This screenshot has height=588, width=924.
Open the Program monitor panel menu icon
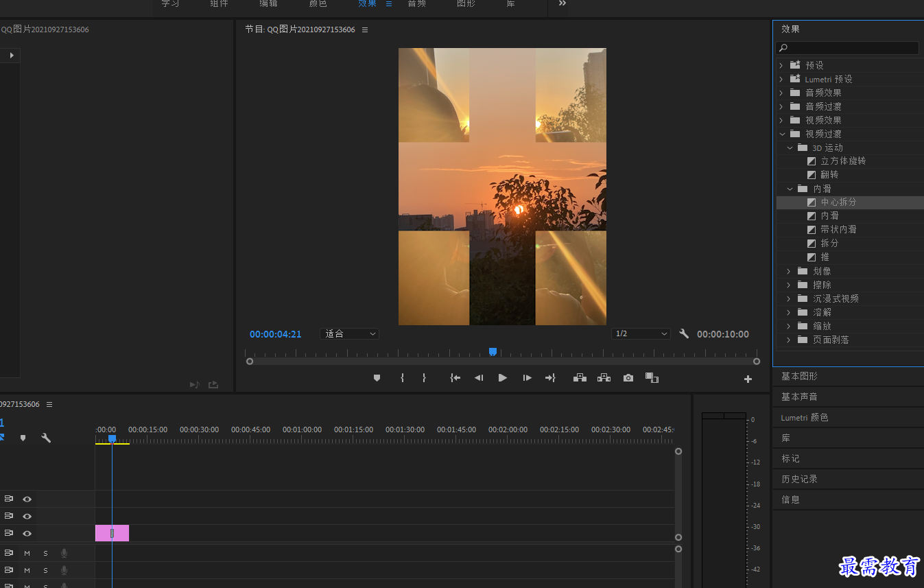(365, 30)
